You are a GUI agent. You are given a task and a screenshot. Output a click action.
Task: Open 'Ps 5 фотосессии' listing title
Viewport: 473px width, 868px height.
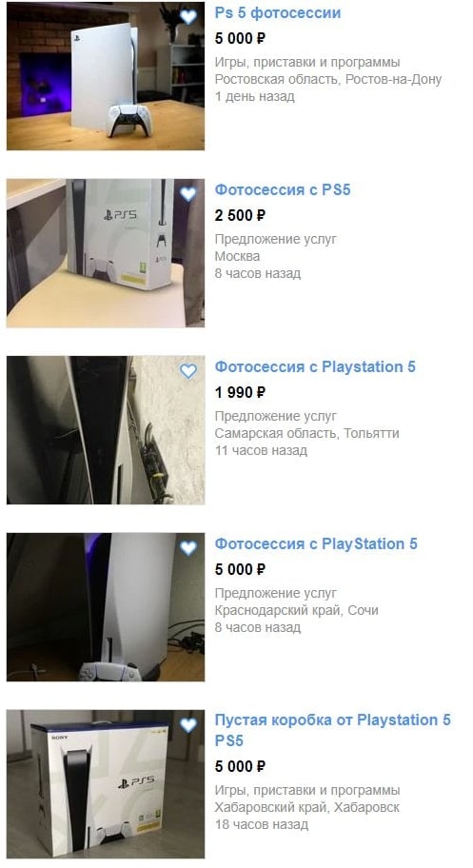[x=278, y=12]
